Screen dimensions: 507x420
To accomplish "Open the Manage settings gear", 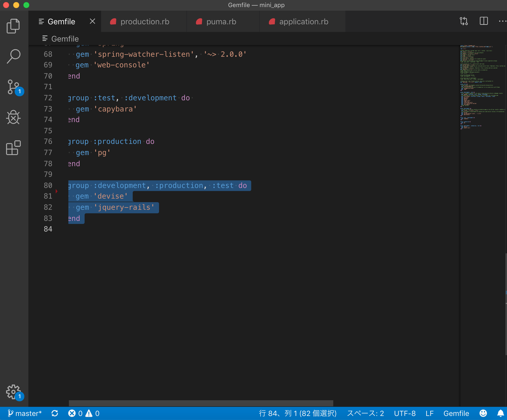I will coord(13,392).
